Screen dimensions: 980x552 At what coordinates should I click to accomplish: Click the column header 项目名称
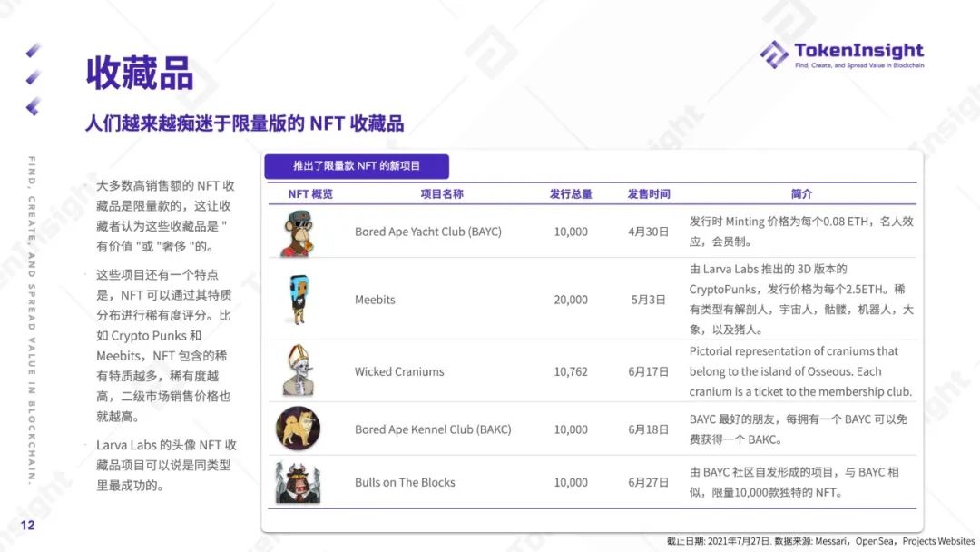[442, 193]
